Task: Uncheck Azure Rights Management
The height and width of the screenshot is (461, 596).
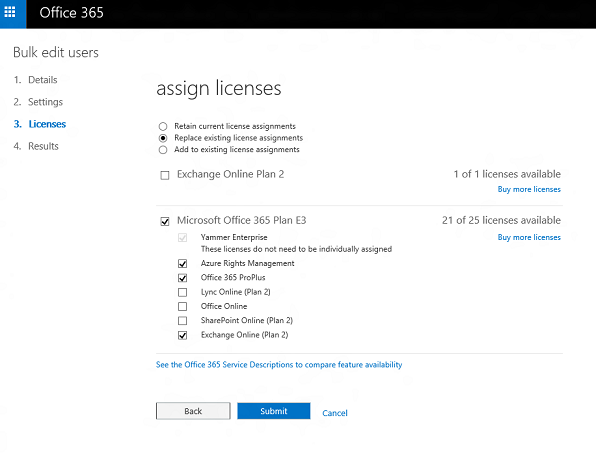Action: coord(182,263)
